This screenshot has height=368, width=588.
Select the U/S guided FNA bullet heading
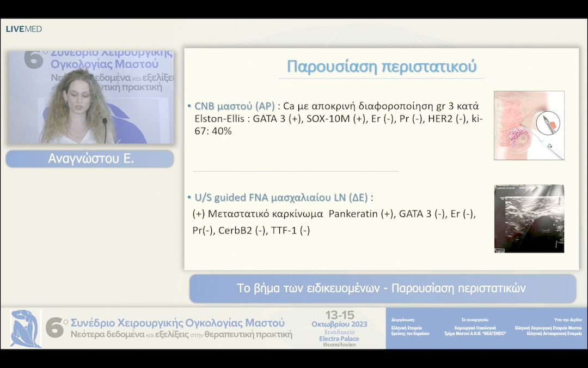click(x=282, y=197)
